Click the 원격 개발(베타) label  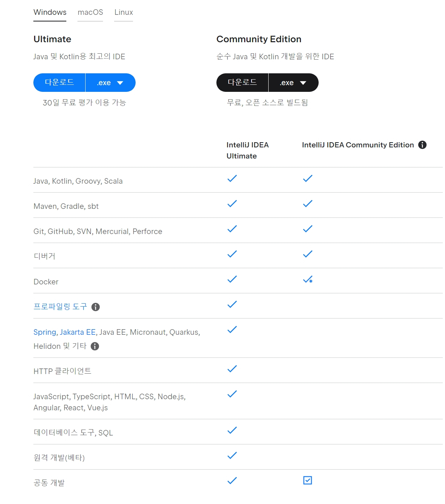pyautogui.click(x=59, y=458)
